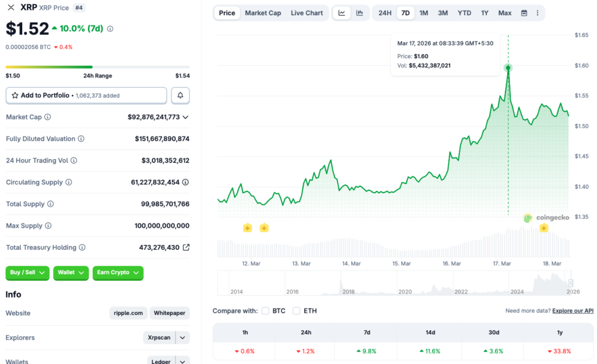Viewport: 597px width, 364px height.
Task: Open Total Treasury Holding external link icon
Action: [x=185, y=247]
